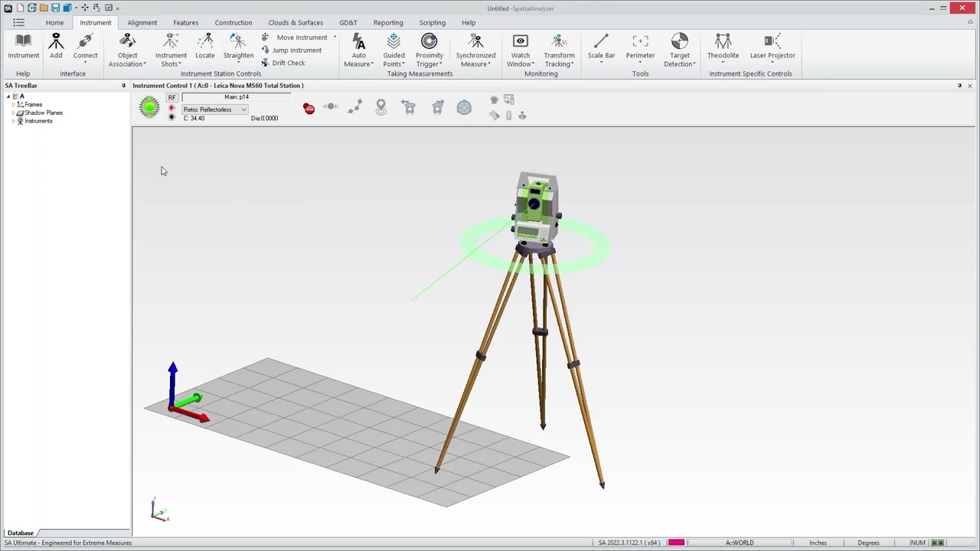
Task: Open the Straighten dropdown
Action: 238,49
